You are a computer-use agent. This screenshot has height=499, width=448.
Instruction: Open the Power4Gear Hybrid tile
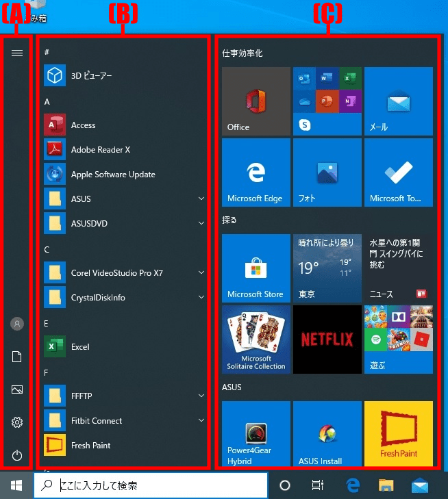point(256,434)
